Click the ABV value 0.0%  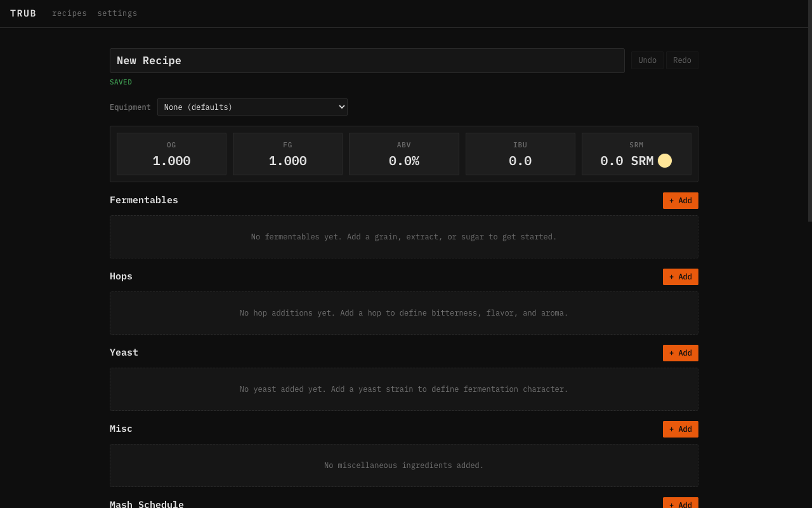pos(404,161)
